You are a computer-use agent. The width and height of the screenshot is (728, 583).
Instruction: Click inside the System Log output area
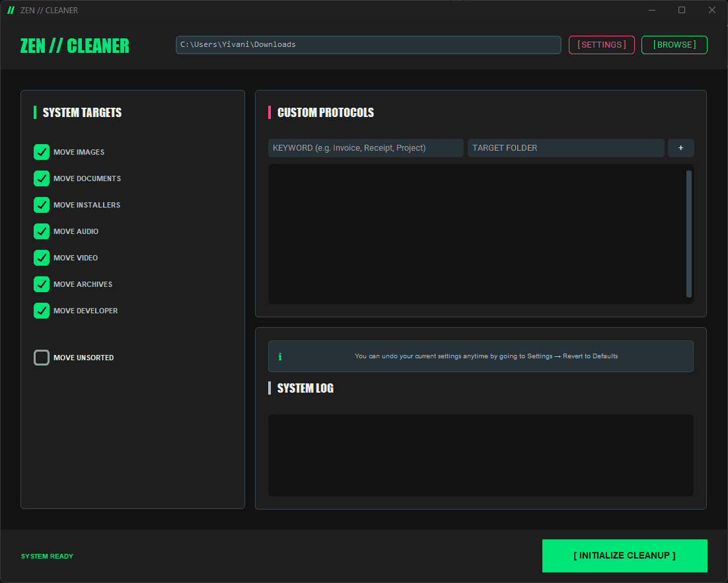coord(480,455)
